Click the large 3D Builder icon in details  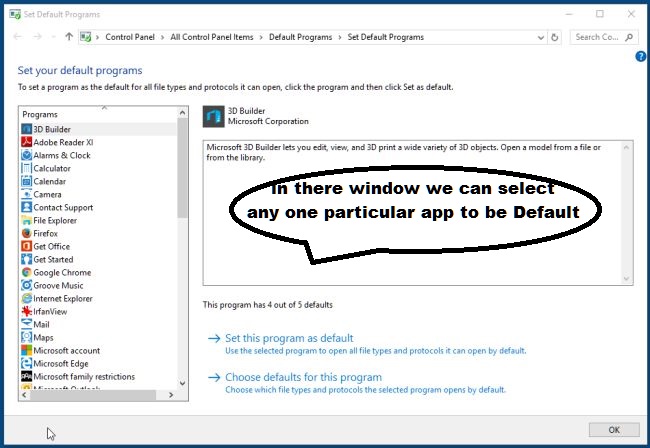click(x=213, y=116)
